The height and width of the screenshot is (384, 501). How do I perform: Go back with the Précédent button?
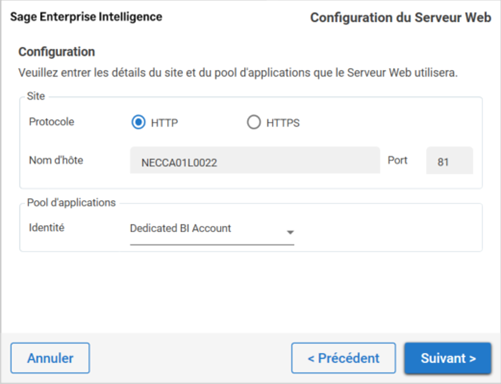[343, 358]
